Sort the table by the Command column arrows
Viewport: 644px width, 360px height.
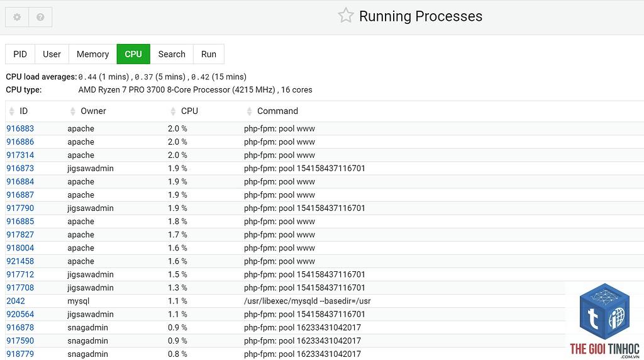(x=249, y=111)
